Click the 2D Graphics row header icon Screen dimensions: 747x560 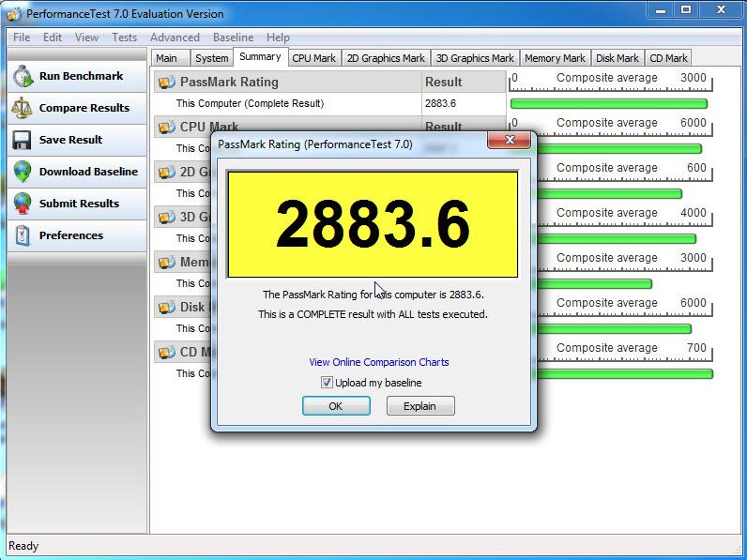click(167, 172)
